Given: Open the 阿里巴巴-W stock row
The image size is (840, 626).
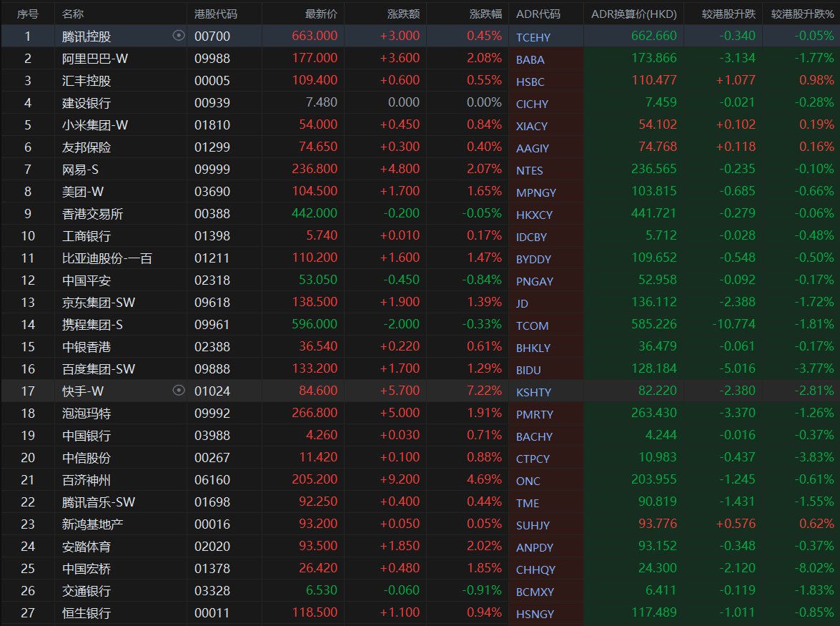Looking at the screenshot, I should pyautogui.click(x=95, y=59).
